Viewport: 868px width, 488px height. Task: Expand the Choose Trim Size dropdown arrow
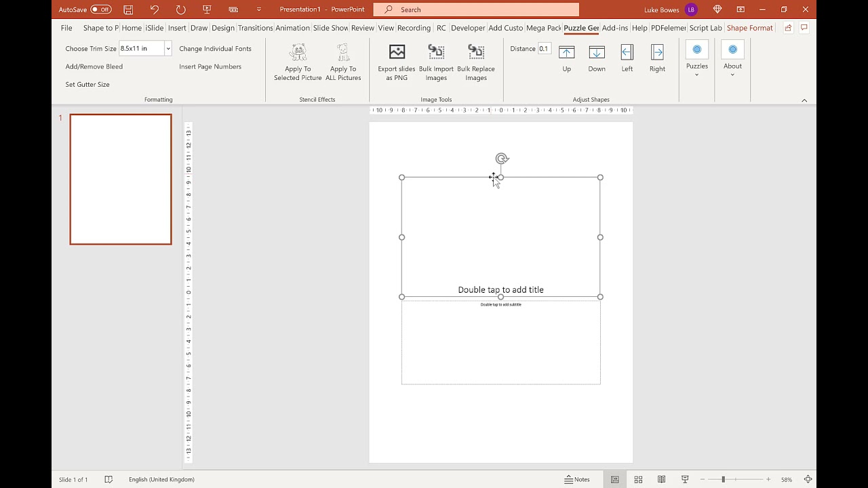coord(168,49)
